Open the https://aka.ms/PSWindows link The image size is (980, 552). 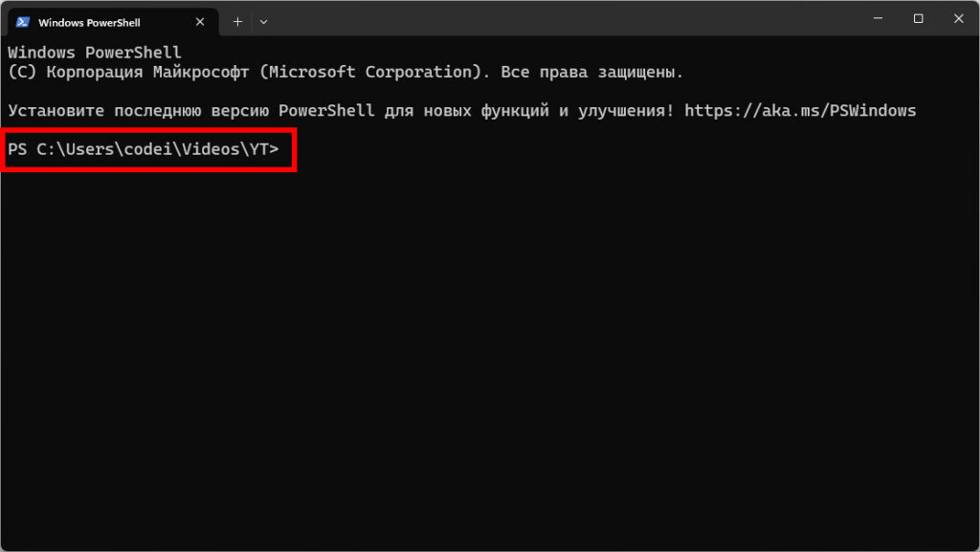800,111
